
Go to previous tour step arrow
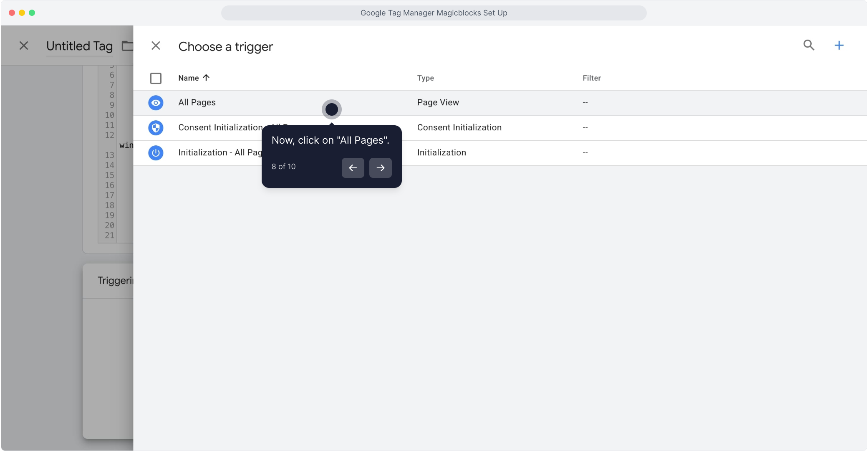[353, 168]
